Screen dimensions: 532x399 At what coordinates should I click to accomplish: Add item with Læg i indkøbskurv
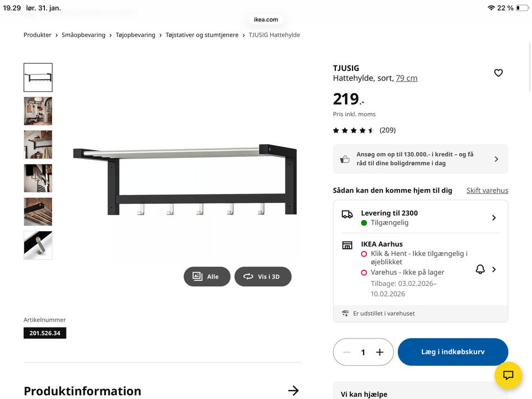(453, 352)
